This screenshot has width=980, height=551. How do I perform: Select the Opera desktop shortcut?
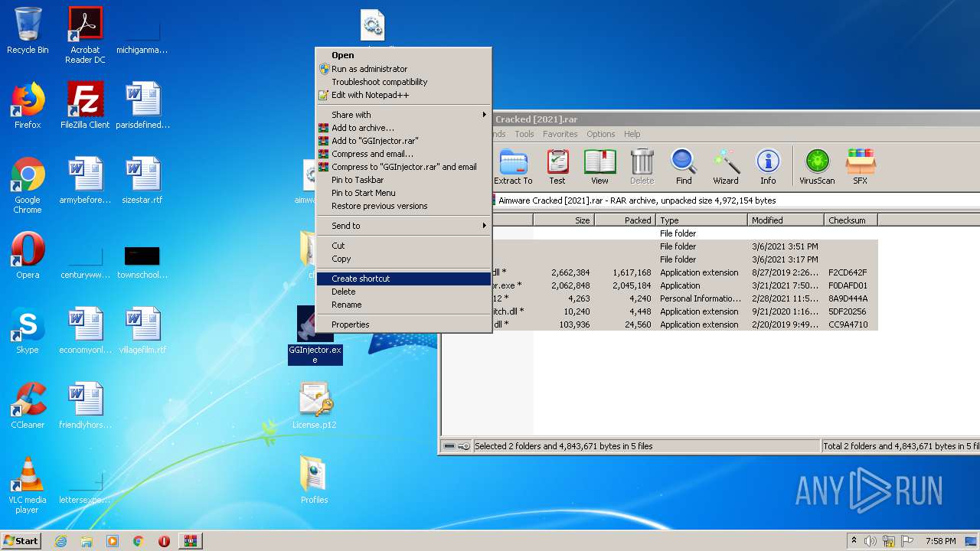coord(28,256)
